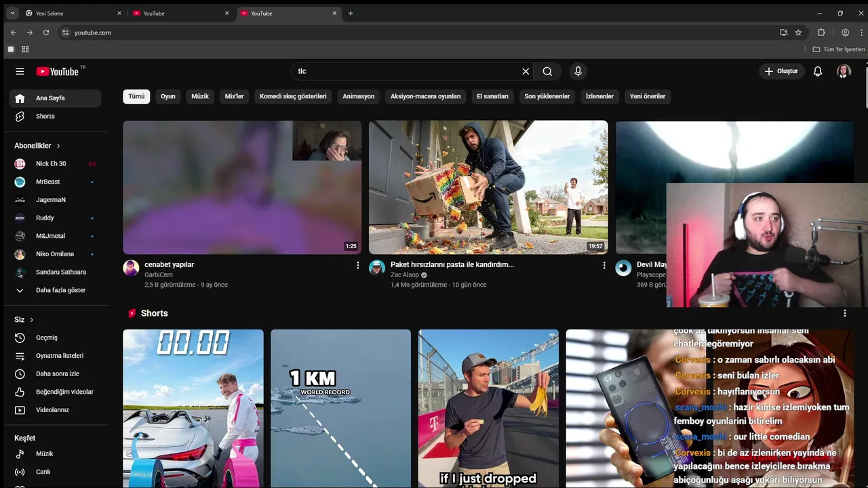The width and height of the screenshot is (868, 488).
Task: Open more options for Shorts shelf
Action: click(x=845, y=313)
